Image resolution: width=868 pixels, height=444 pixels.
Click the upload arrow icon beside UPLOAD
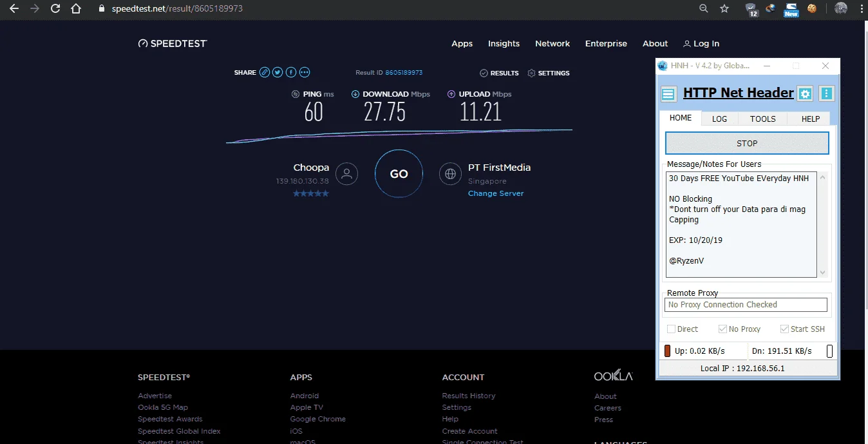pyautogui.click(x=451, y=94)
